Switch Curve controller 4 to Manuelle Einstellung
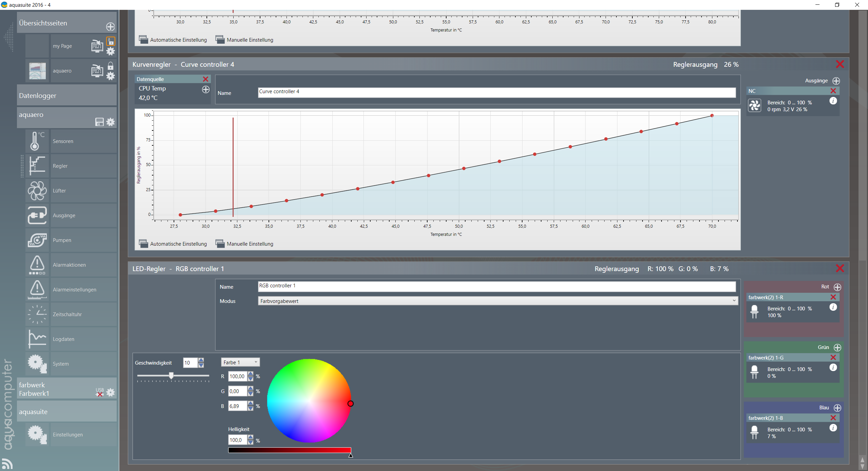Image resolution: width=868 pixels, height=471 pixels. pos(244,244)
